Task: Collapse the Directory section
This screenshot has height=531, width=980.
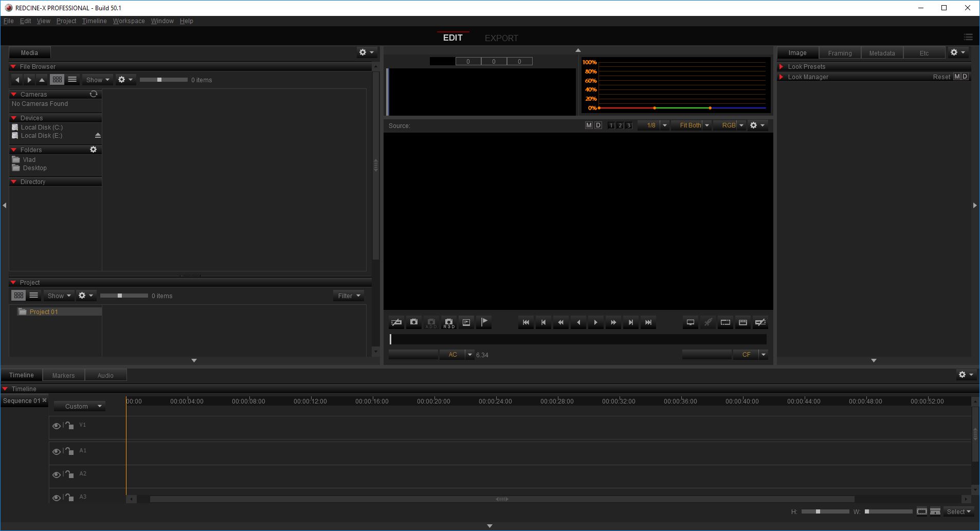Action: [x=14, y=182]
